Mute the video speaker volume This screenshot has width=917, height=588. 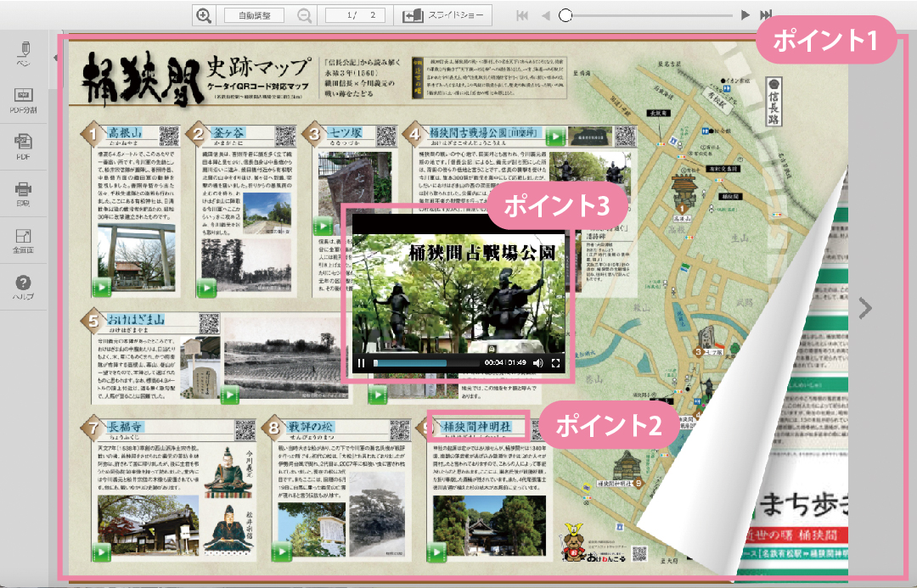click(x=537, y=363)
